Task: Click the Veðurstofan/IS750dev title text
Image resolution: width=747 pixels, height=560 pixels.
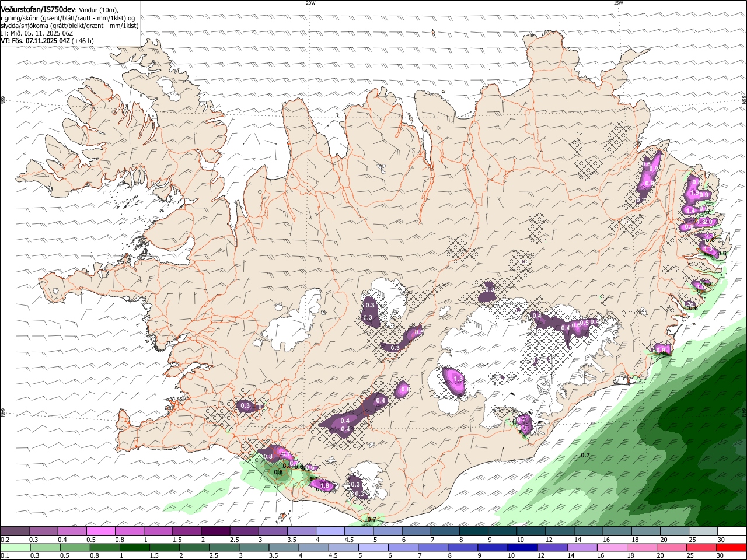Action: pyautogui.click(x=38, y=9)
